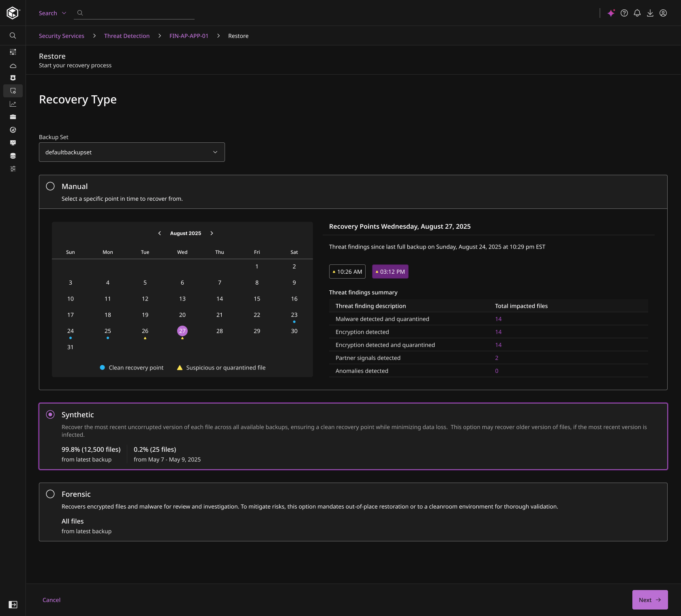The width and height of the screenshot is (681, 616).
Task: Click the Next button
Action: [x=650, y=600]
